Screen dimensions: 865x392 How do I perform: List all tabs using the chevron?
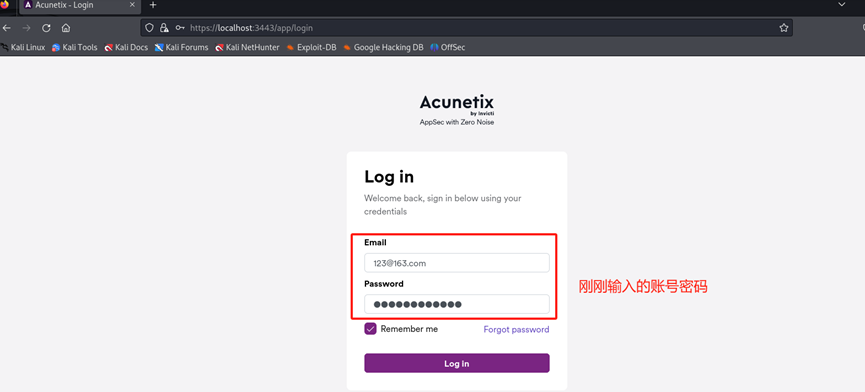click(841, 4)
